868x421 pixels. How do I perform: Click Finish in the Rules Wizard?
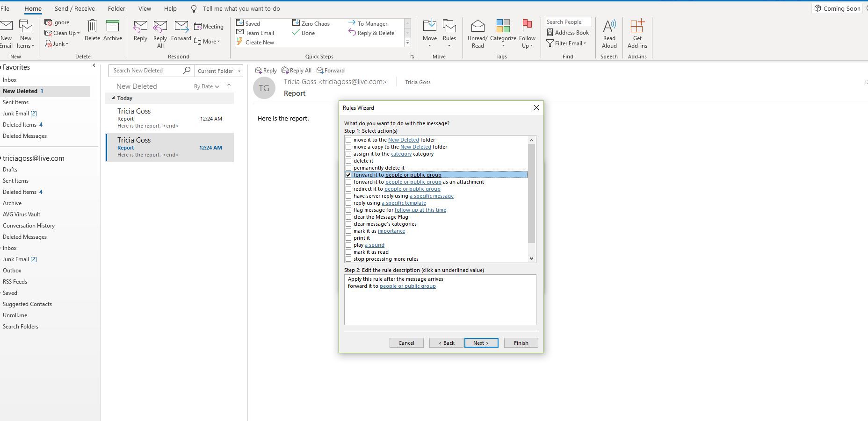pos(521,343)
